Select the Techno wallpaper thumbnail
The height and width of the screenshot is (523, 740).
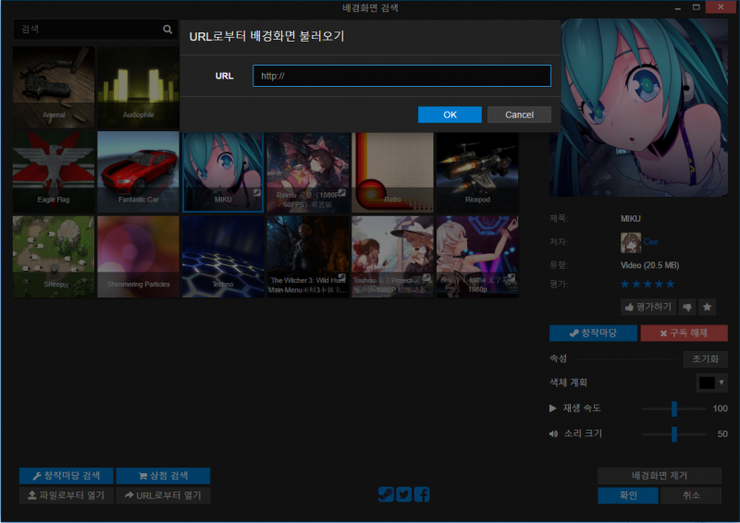click(x=223, y=257)
